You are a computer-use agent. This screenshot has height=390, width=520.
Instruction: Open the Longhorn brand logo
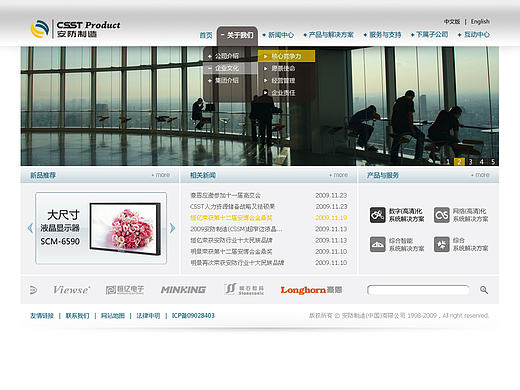click(311, 290)
